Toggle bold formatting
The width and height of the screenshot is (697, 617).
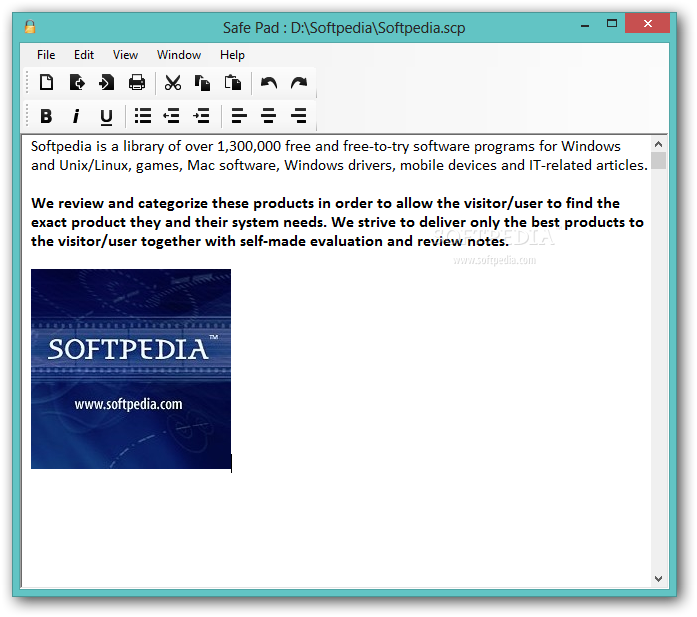point(46,116)
